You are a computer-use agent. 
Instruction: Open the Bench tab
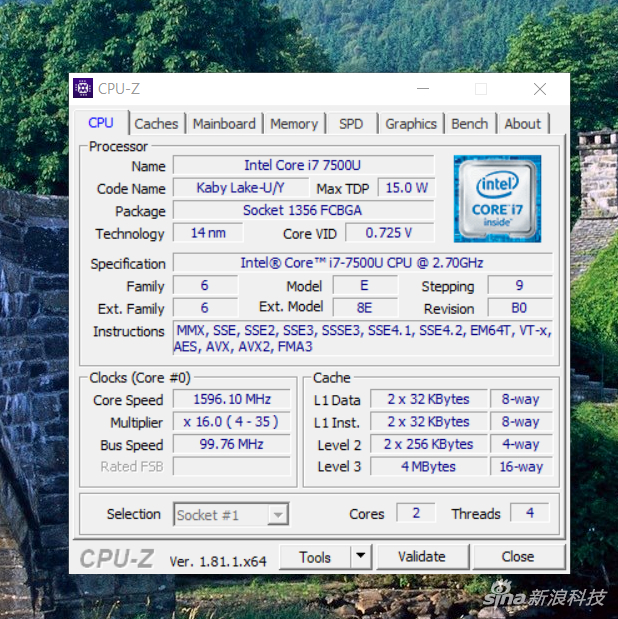pos(470,124)
